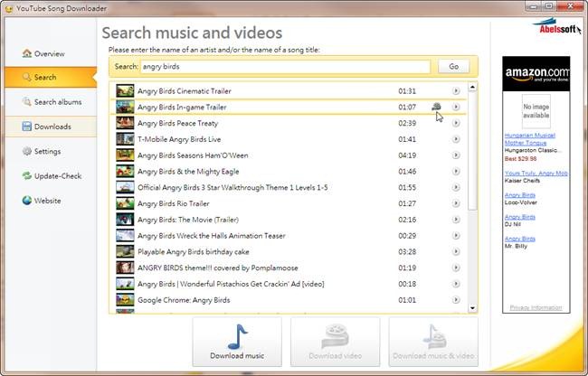Screen dimensions: 588x376
Task: Select the 'T-Mobile Angry Birds Live' title
Action: point(179,139)
